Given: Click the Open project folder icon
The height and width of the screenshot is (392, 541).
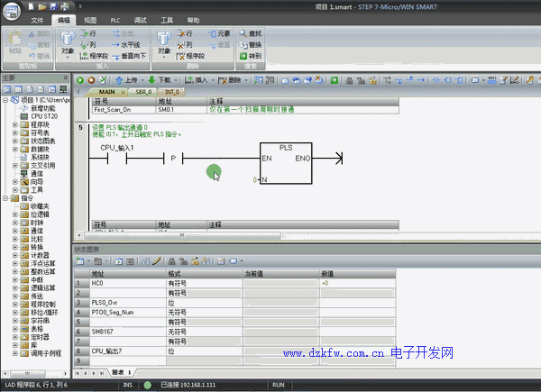Looking at the screenshot, I should pyautogui.click(x=42, y=6).
